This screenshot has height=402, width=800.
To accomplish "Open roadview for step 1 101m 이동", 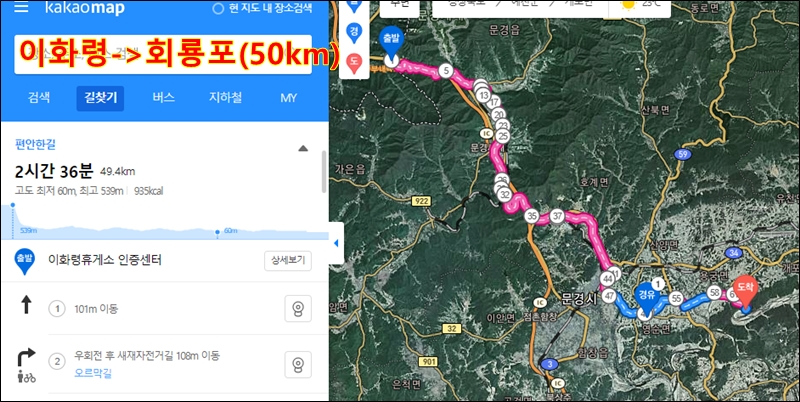I will 298,309.
